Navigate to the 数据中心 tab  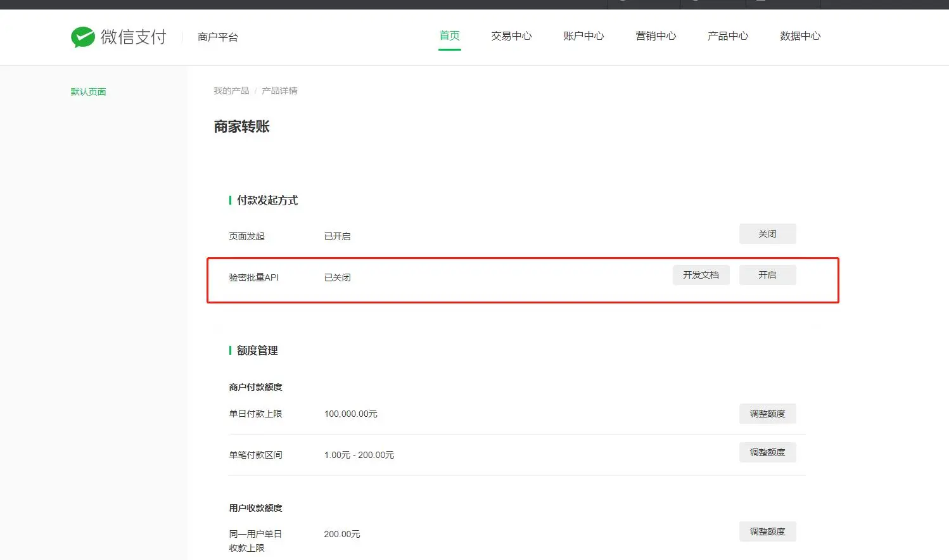[x=801, y=36]
